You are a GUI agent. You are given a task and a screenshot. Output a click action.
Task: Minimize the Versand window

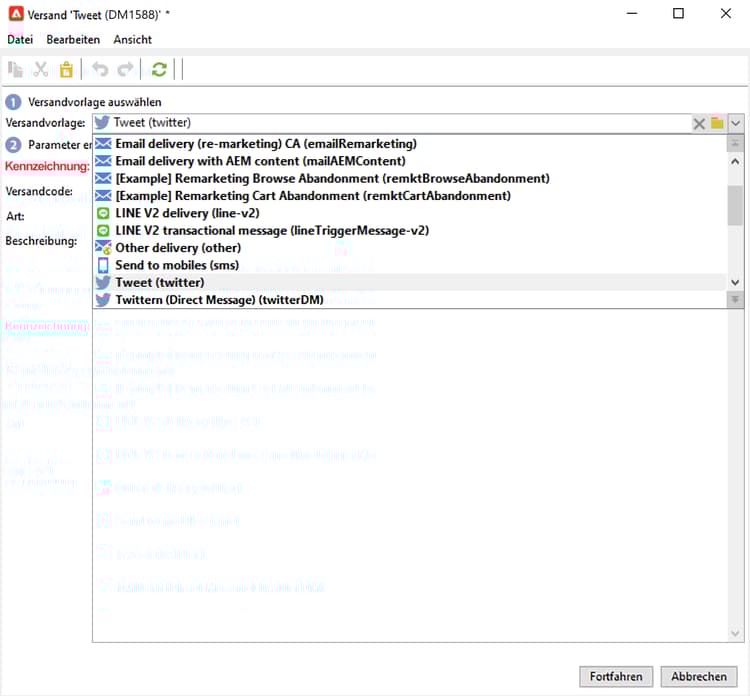(x=632, y=13)
